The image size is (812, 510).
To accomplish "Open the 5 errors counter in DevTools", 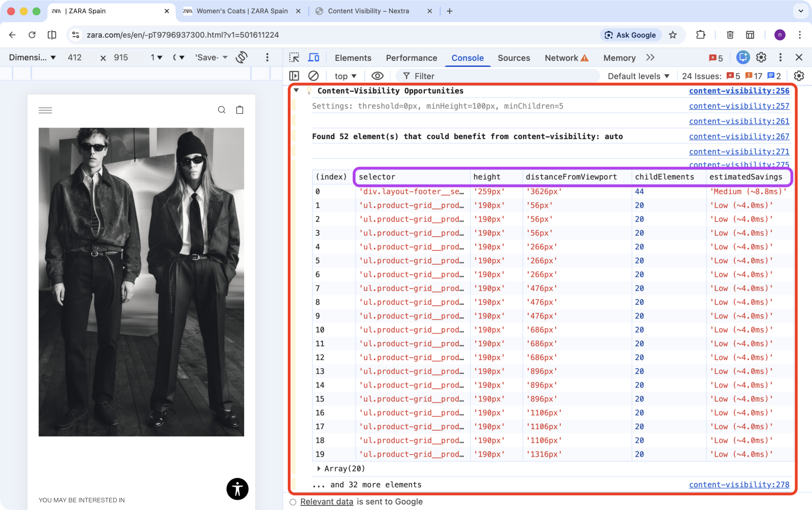I will point(716,58).
